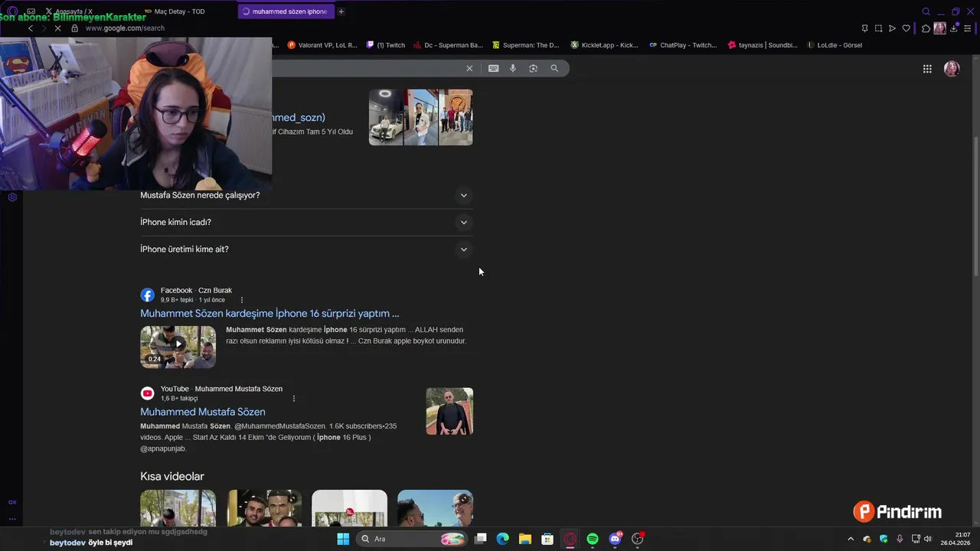Viewport: 980px width, 551px height.
Task: Open LoLdle - Görsel bookmark
Action: point(834,45)
